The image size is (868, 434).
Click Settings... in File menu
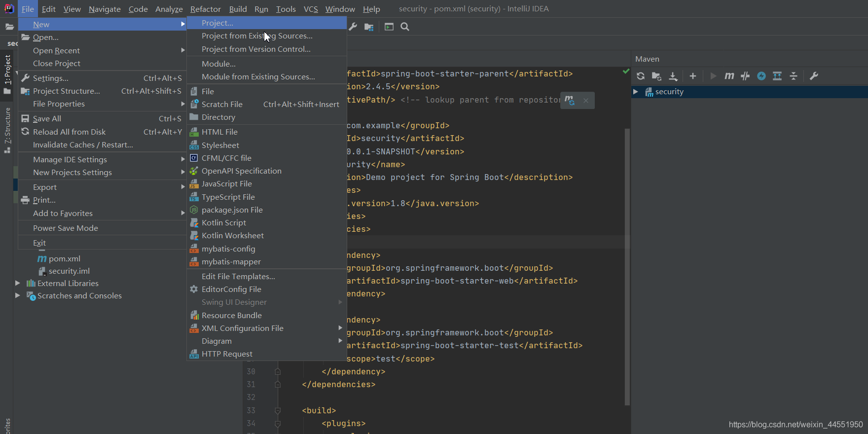pos(102,78)
